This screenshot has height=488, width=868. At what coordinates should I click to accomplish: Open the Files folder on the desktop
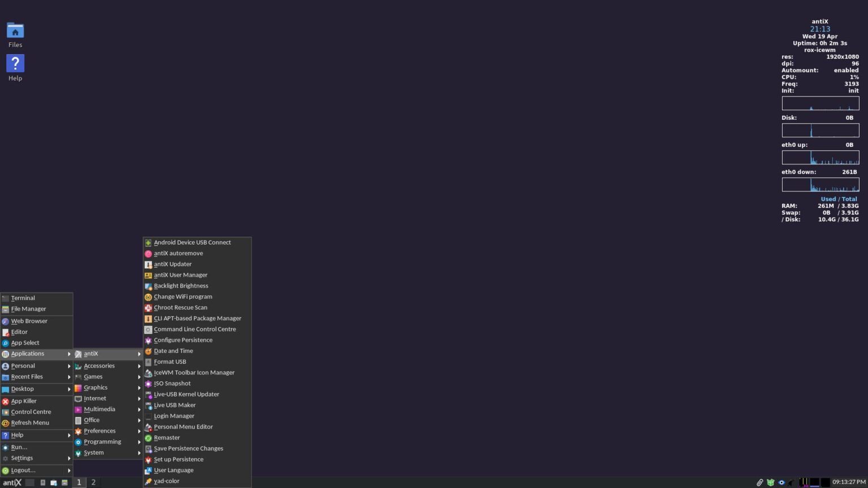coord(15,31)
